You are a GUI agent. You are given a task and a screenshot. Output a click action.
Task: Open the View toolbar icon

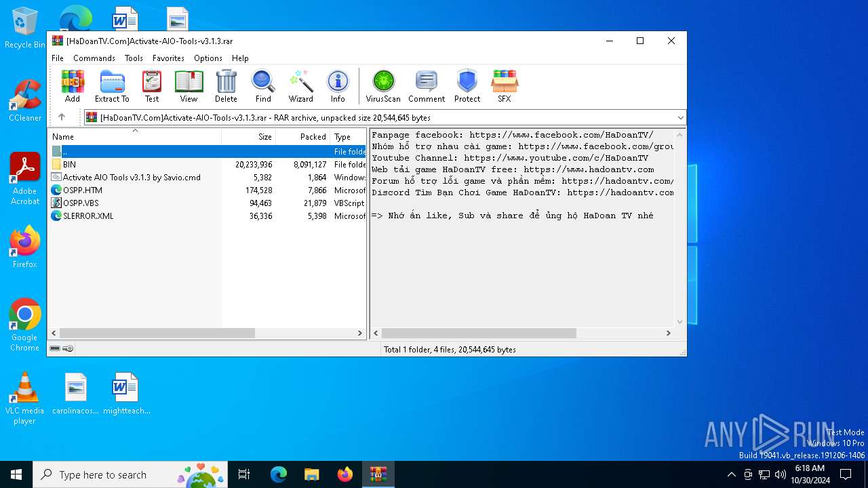[189, 86]
